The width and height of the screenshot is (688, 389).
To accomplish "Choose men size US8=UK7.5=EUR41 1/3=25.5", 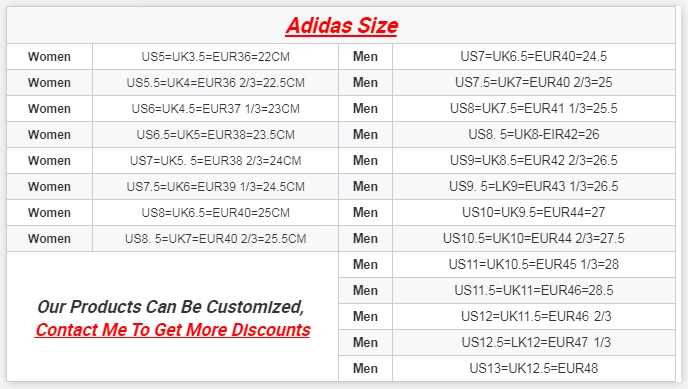I will click(534, 108).
